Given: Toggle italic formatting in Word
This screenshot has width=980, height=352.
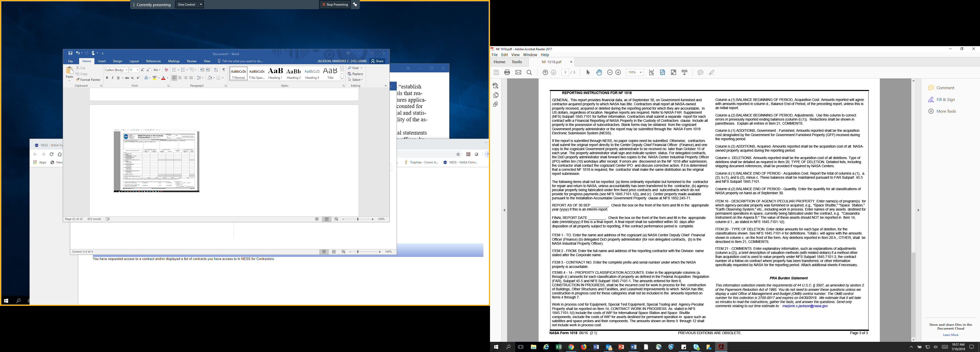Looking at the screenshot, I should [113, 78].
